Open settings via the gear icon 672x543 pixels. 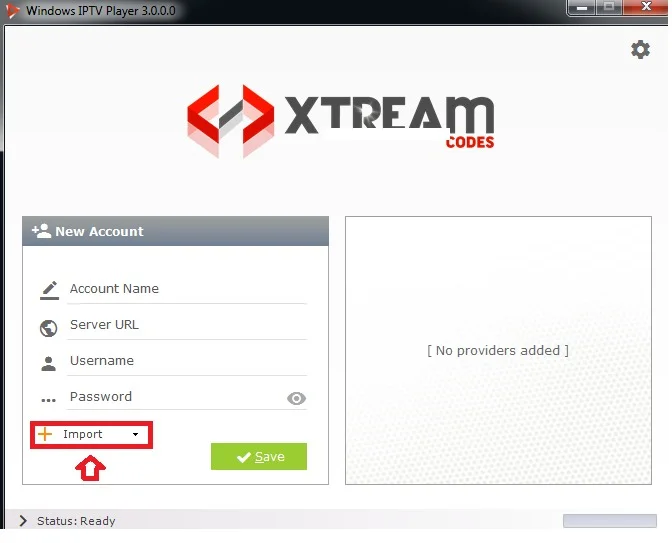(640, 50)
